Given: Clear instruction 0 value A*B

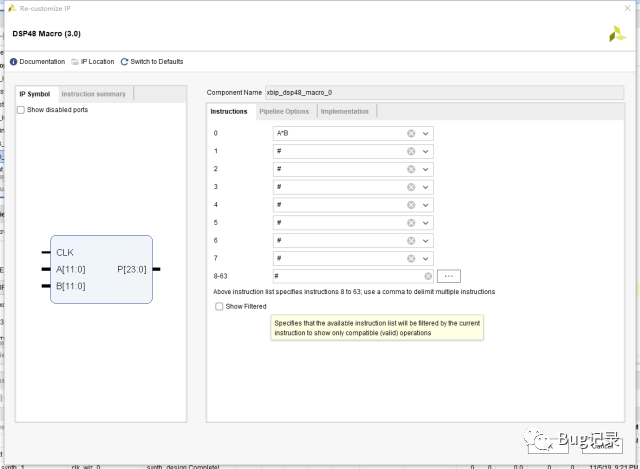Looking at the screenshot, I should pos(411,133).
